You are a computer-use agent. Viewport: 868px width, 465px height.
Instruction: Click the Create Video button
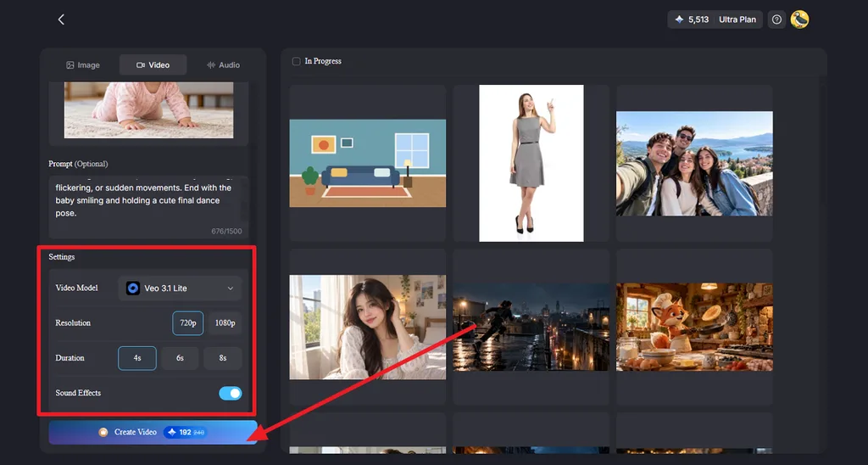(153, 432)
